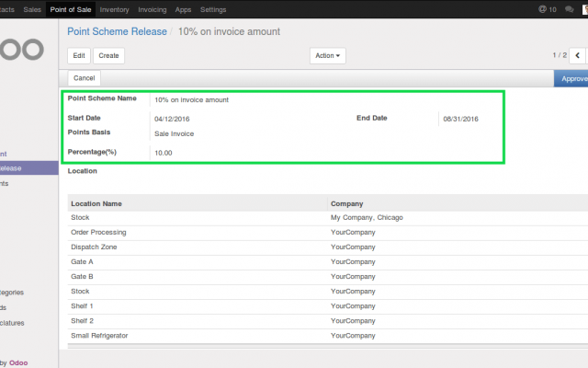Open the Sales menu
The image size is (588, 368).
point(32,9)
